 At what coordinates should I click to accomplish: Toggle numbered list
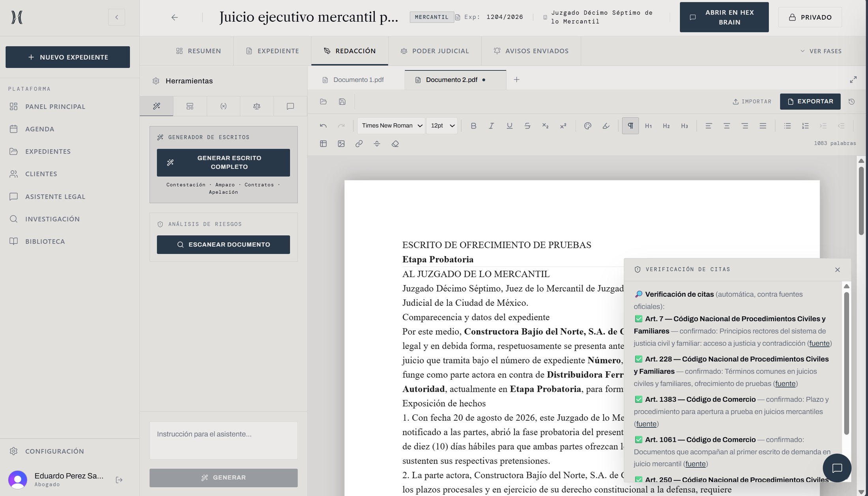[x=805, y=125]
